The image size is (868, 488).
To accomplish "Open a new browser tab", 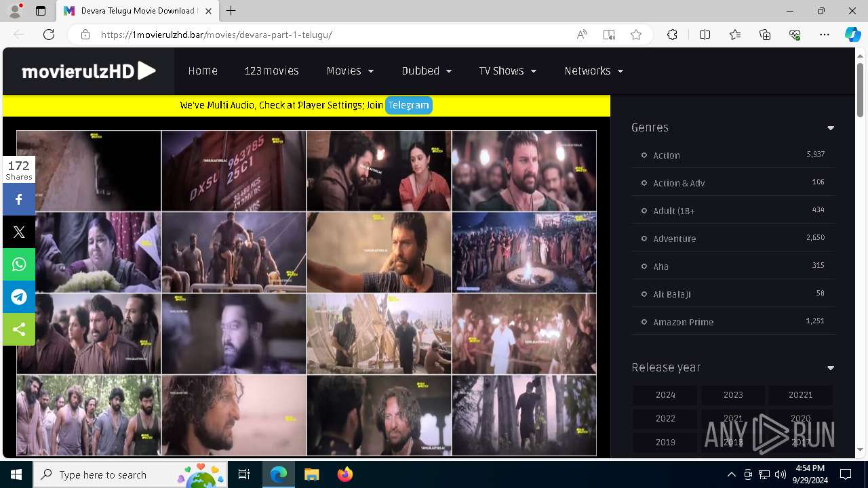I will coord(231,11).
